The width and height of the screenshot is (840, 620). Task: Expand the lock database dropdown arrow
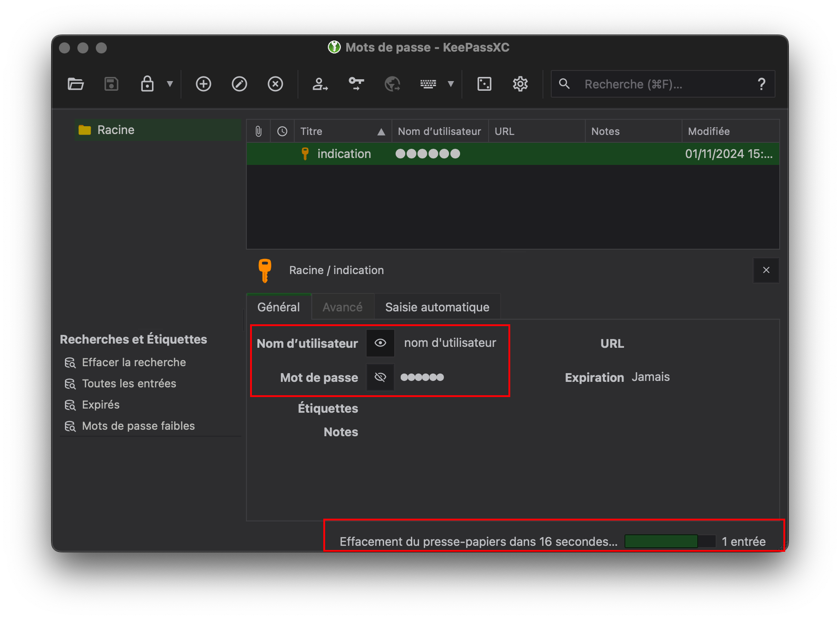(x=170, y=84)
